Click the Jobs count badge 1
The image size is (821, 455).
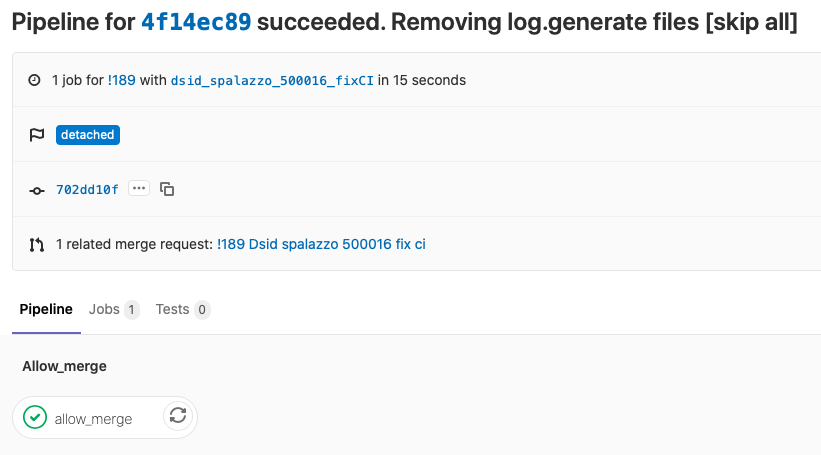131,310
